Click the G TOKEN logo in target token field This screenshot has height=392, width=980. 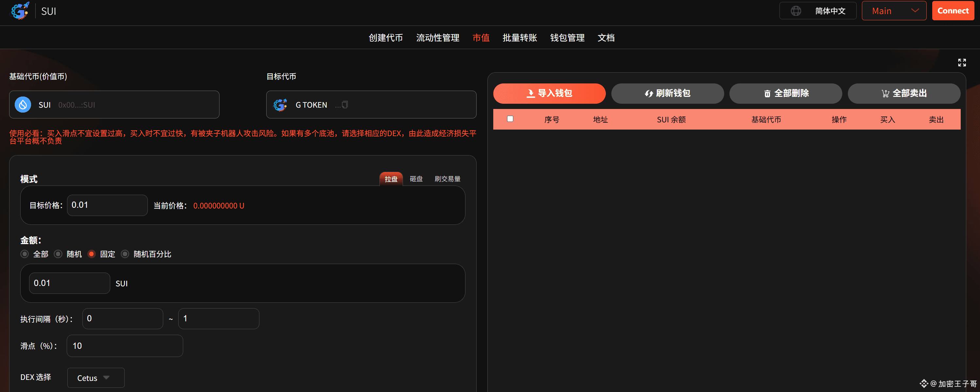coord(280,104)
